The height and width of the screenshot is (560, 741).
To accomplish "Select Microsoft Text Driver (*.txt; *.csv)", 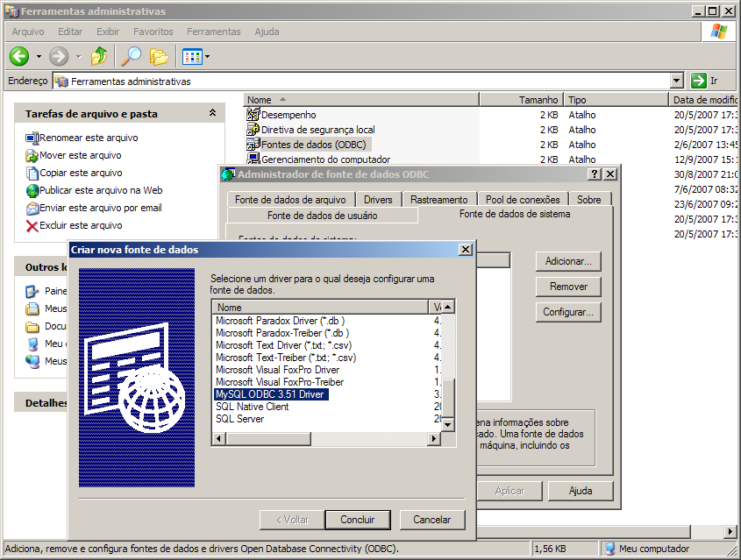I will 284,345.
